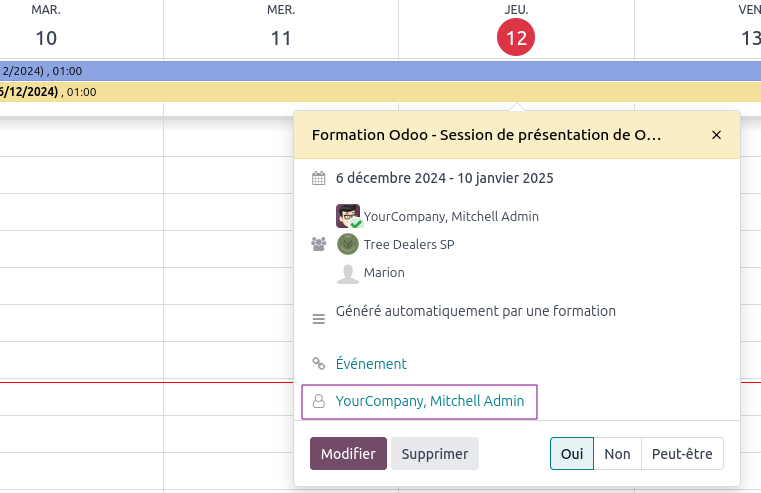This screenshot has height=493, width=761.
Task: Click the calendar date icon in popover
Action: pos(319,179)
